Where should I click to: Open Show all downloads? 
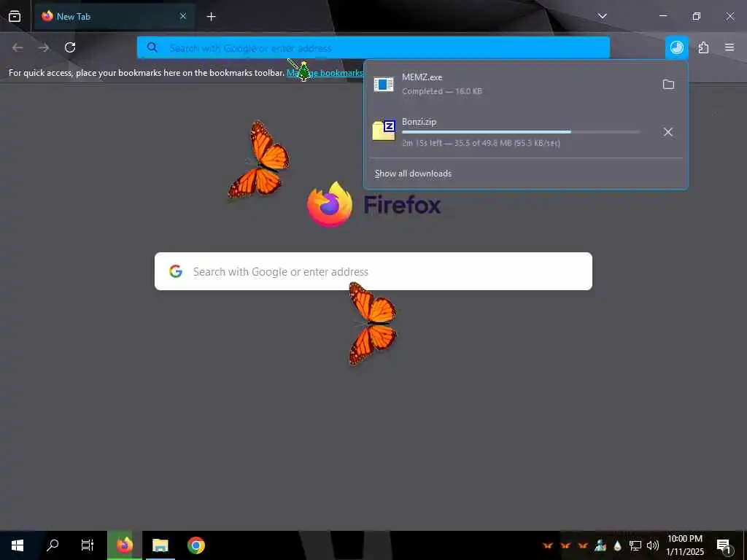pyautogui.click(x=413, y=174)
